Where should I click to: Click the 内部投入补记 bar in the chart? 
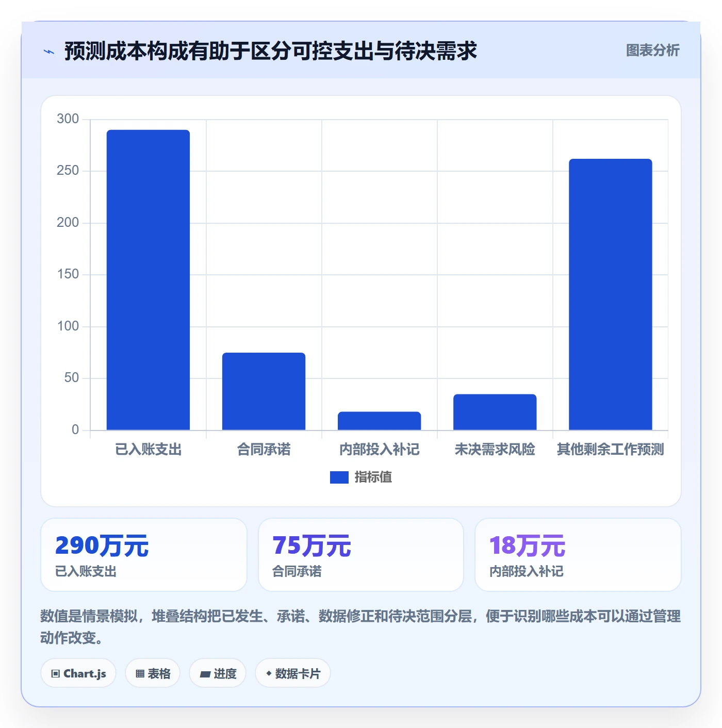coord(379,421)
